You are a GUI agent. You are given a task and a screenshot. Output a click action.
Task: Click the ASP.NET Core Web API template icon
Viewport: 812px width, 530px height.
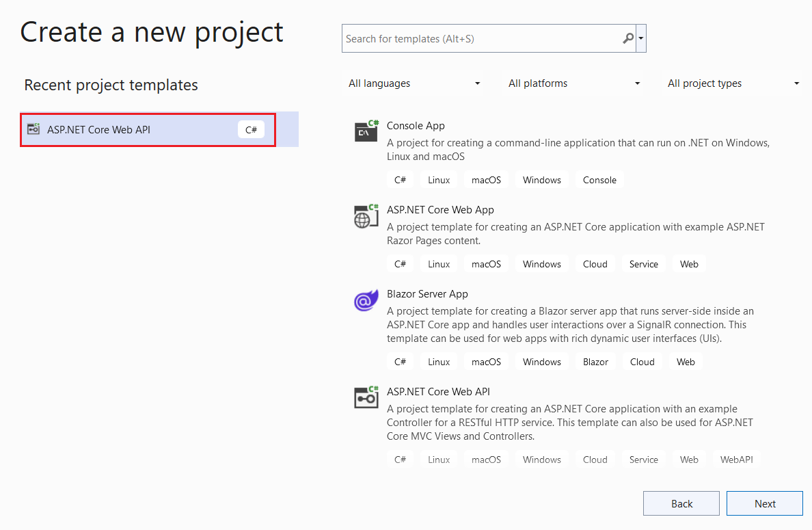[366, 397]
